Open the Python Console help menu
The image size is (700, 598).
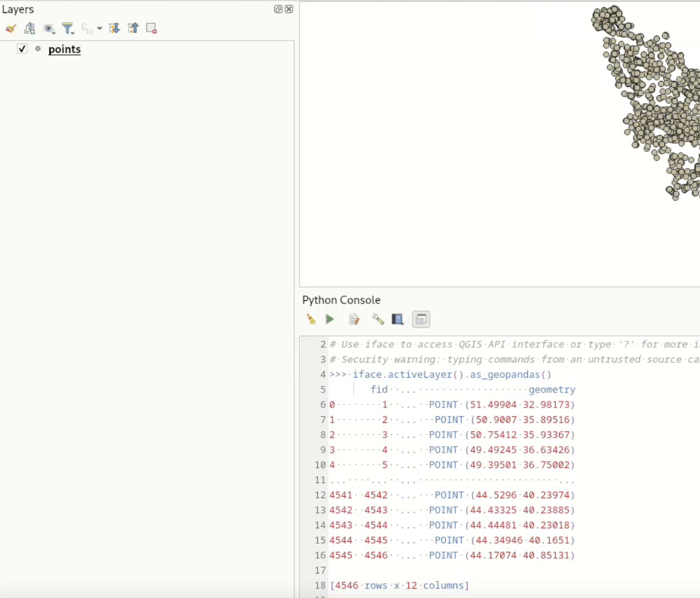click(x=398, y=319)
